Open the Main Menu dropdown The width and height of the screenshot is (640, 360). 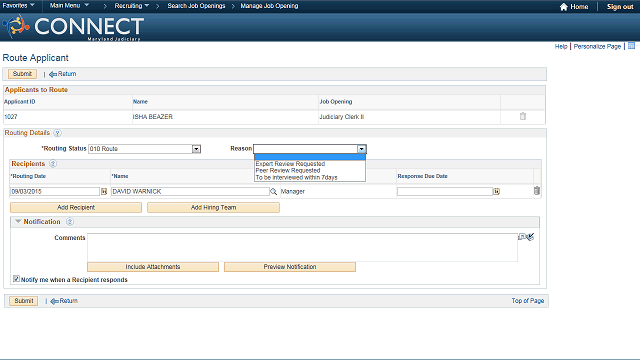click(69, 5)
